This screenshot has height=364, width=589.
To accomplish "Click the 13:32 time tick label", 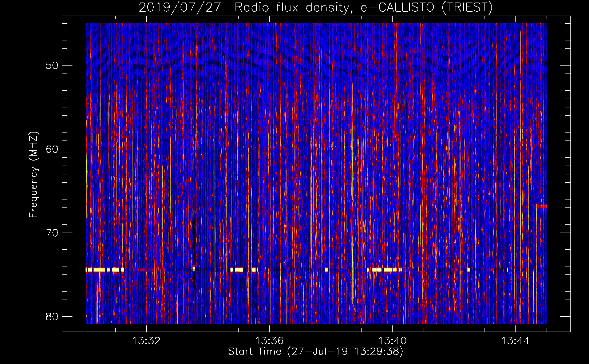I will tap(146, 341).
